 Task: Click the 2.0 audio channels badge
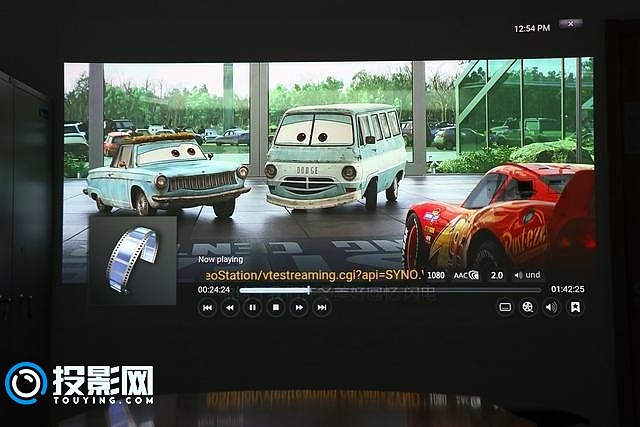pos(496,274)
